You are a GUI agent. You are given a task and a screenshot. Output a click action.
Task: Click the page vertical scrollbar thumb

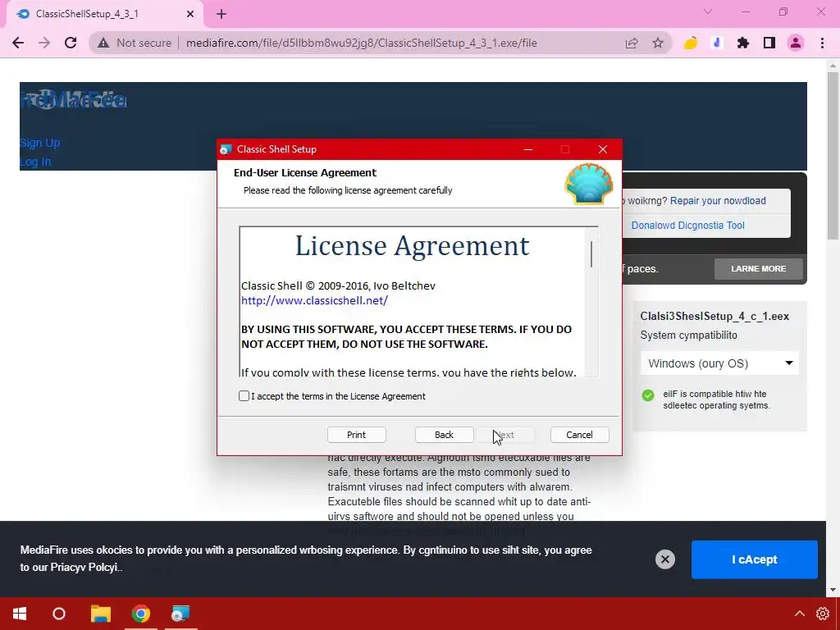coord(833,155)
